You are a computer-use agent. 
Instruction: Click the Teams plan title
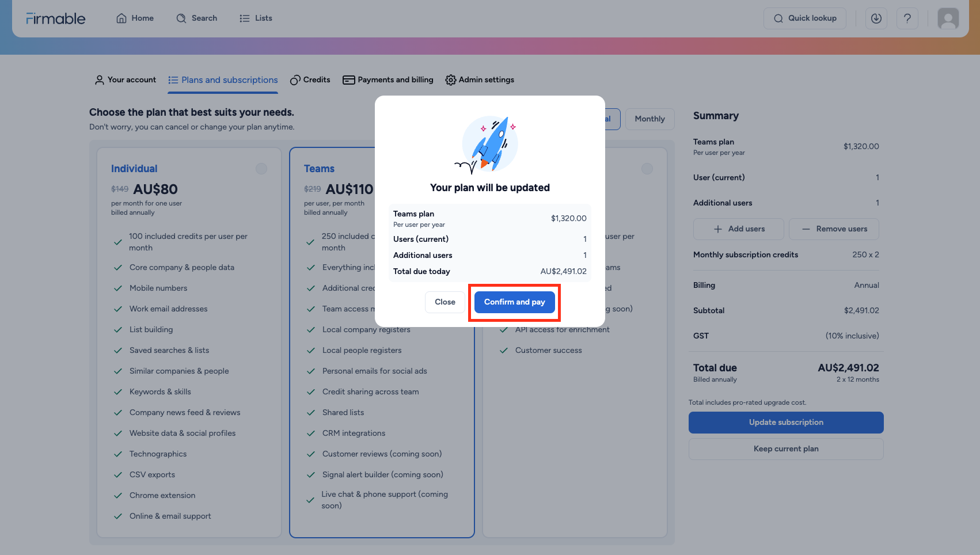[319, 169]
